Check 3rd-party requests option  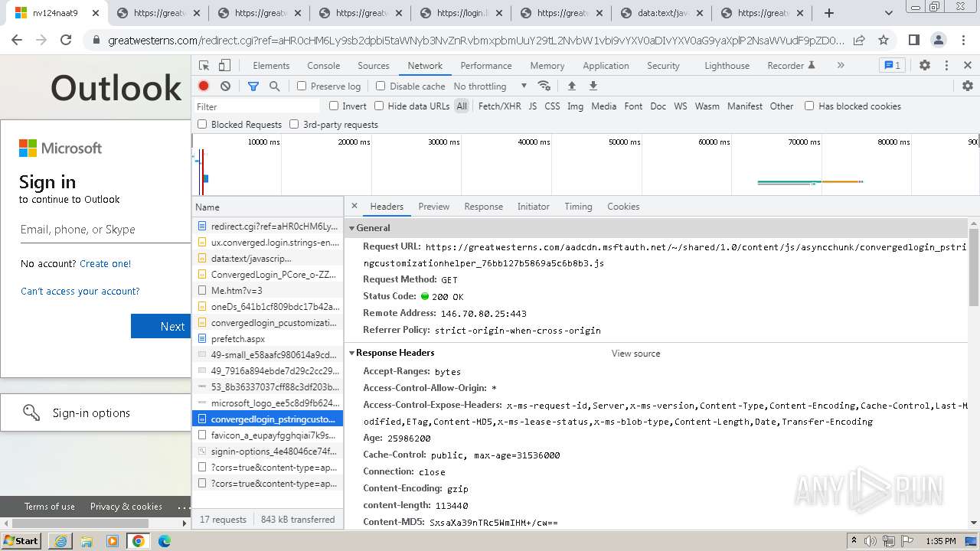tap(294, 124)
